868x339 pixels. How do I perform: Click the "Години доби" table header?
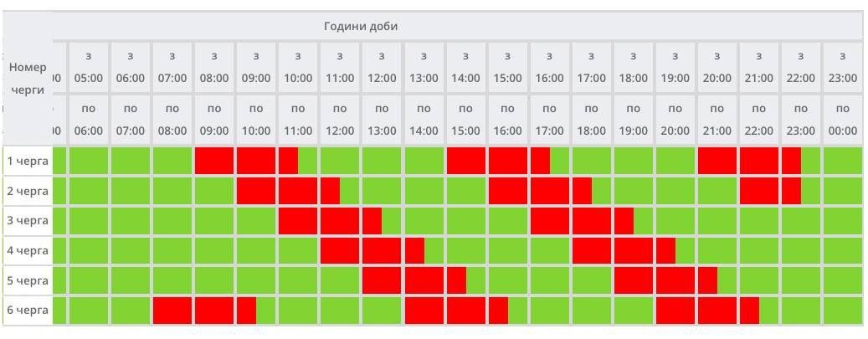pyautogui.click(x=361, y=26)
